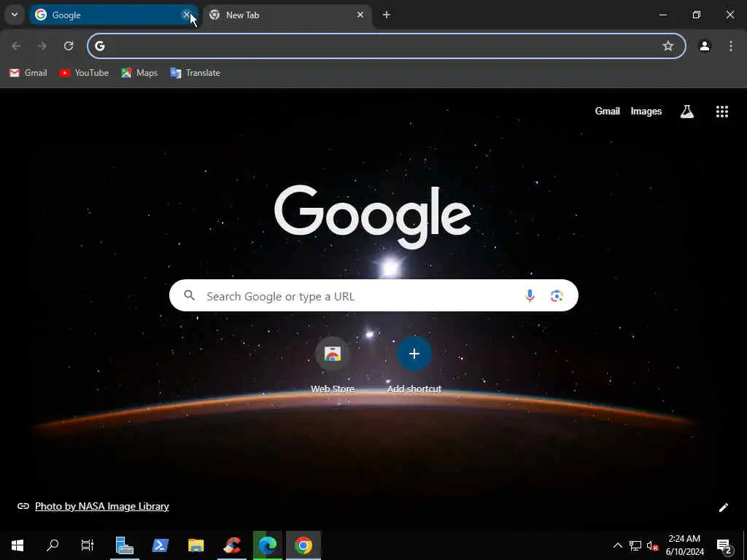This screenshot has width=747, height=560.
Task: Follow the Gmail link on the page
Action: (608, 111)
